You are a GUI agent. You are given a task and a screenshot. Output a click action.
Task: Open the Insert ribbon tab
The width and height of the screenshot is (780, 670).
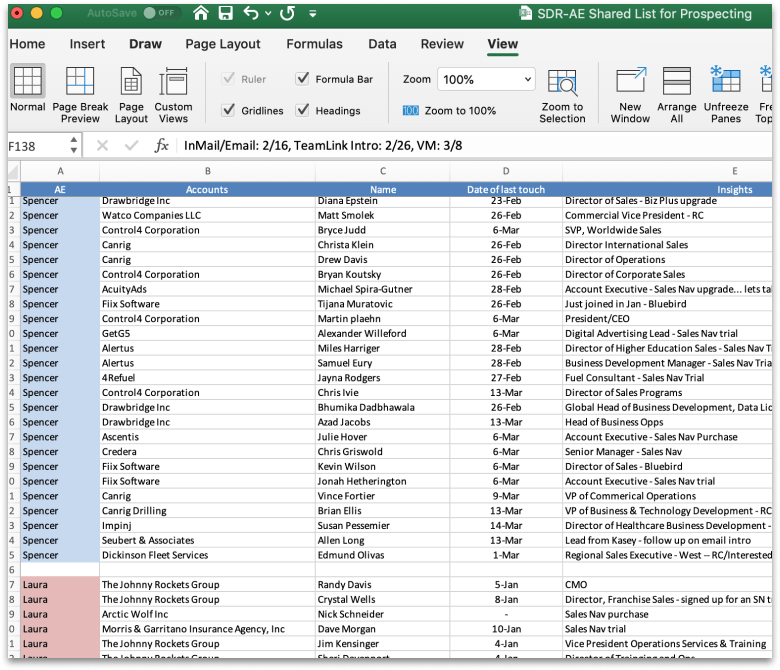pos(87,44)
